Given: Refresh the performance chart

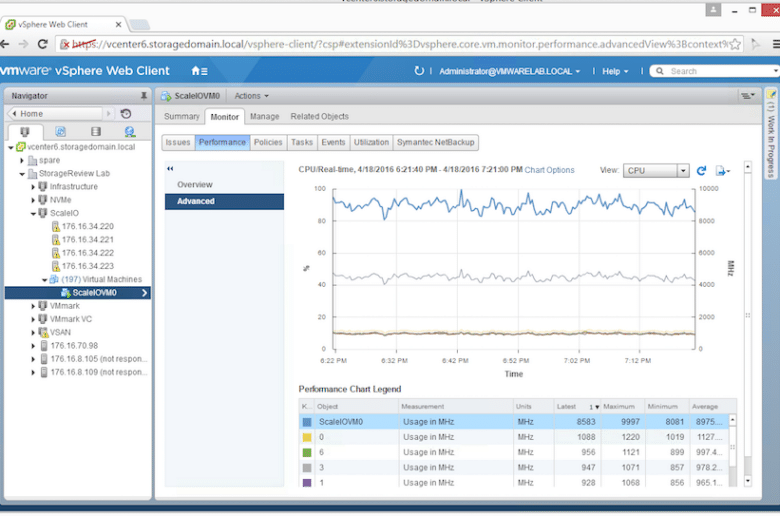Looking at the screenshot, I should pos(701,171).
